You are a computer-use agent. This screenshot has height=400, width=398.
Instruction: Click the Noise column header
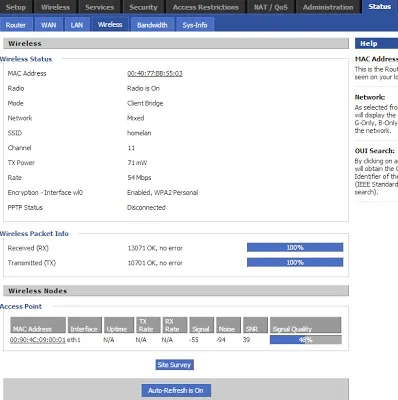pyautogui.click(x=228, y=325)
